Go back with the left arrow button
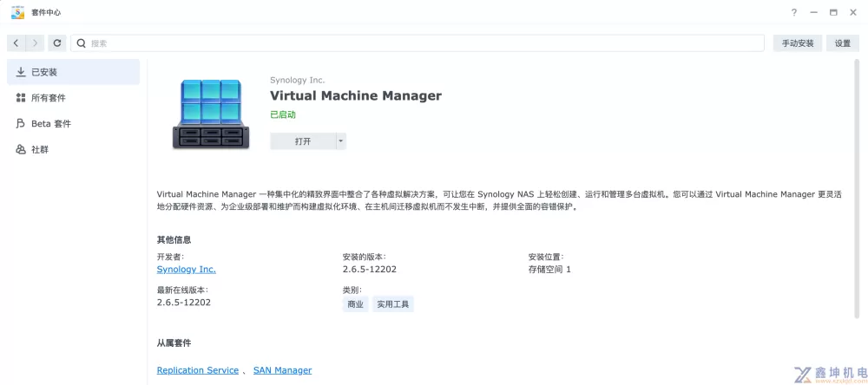 pos(16,43)
